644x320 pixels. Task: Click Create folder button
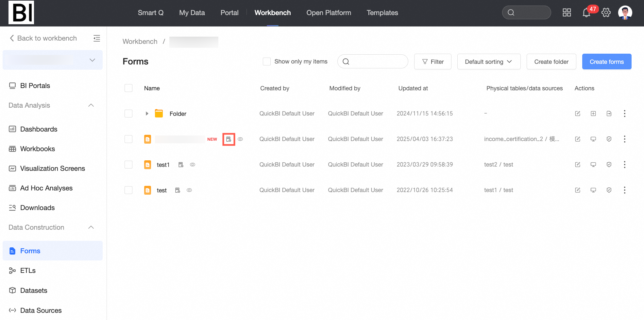(551, 62)
